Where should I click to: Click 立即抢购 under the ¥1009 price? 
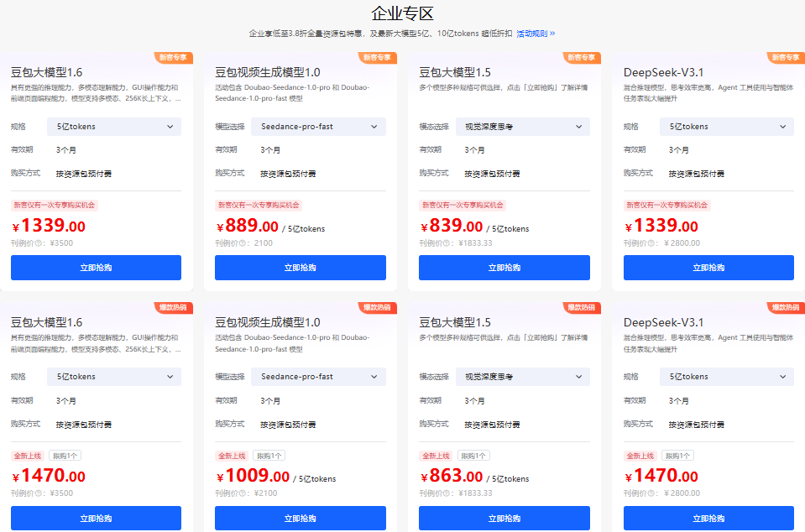click(301, 518)
